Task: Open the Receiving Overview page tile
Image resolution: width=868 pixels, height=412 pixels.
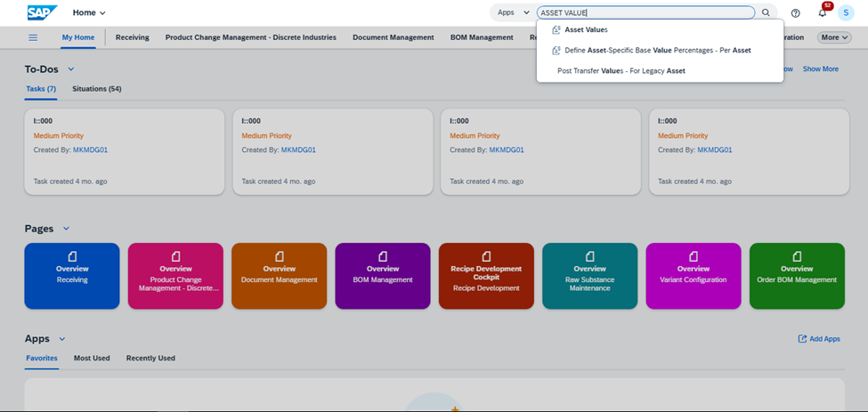Action: [72, 275]
